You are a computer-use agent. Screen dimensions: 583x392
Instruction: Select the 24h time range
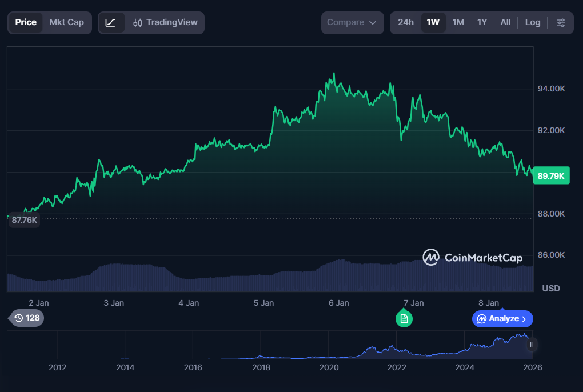[x=406, y=23]
